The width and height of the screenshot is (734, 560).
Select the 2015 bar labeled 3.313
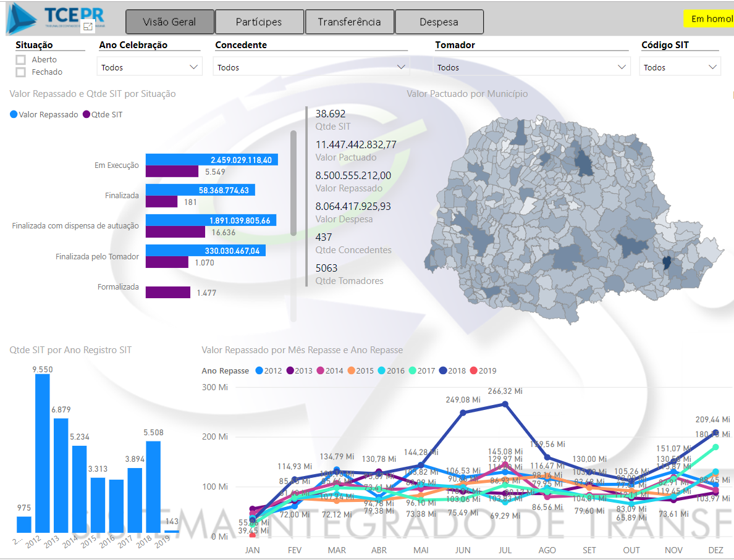[98, 505]
